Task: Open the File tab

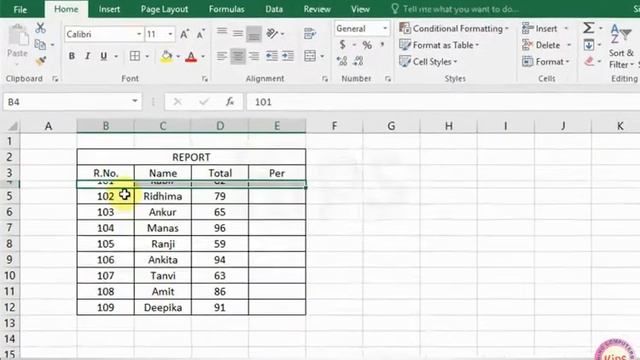Action: [20, 9]
